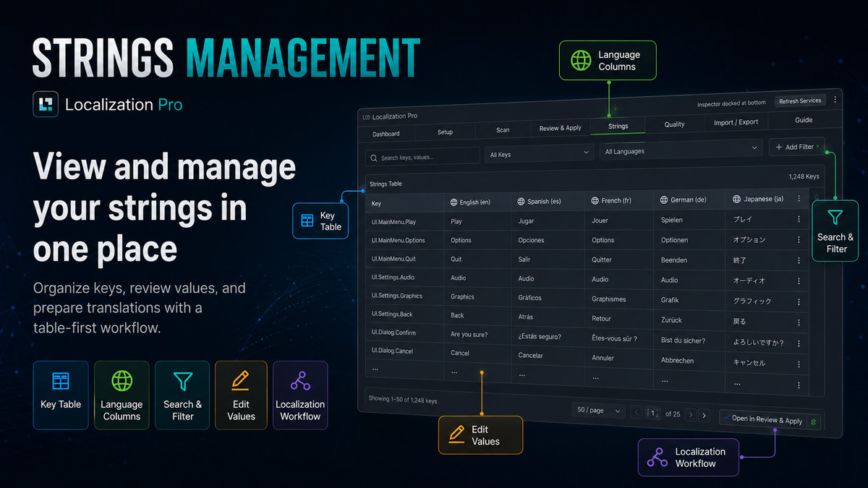Viewport: 868px width, 488px height.
Task: Click the French value 'Graphismes'
Action: pyautogui.click(x=609, y=299)
